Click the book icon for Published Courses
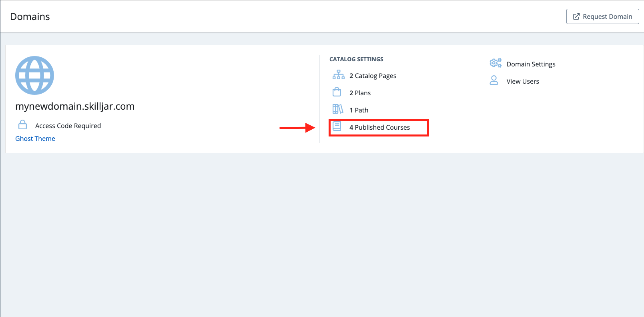Viewport: 644px width, 317px height. pos(337,126)
